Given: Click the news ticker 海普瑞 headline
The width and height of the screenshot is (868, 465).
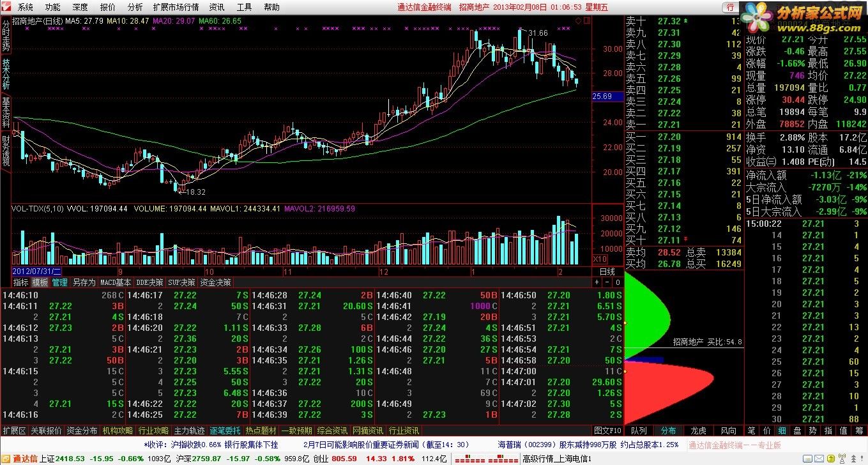Looking at the screenshot, I should [x=588, y=445].
